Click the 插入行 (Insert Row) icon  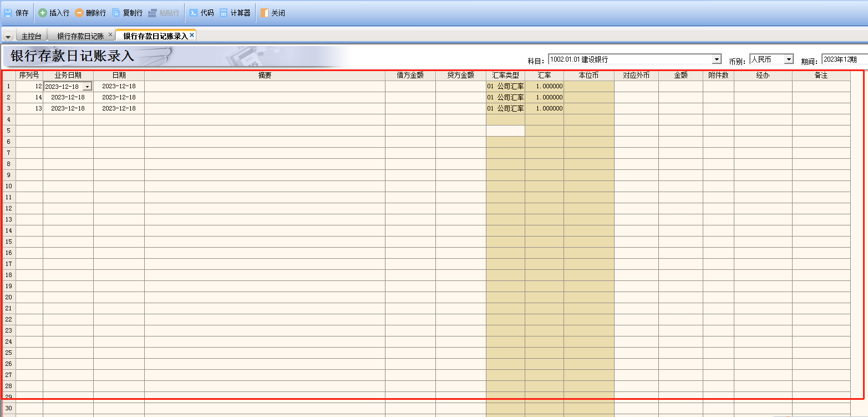43,13
